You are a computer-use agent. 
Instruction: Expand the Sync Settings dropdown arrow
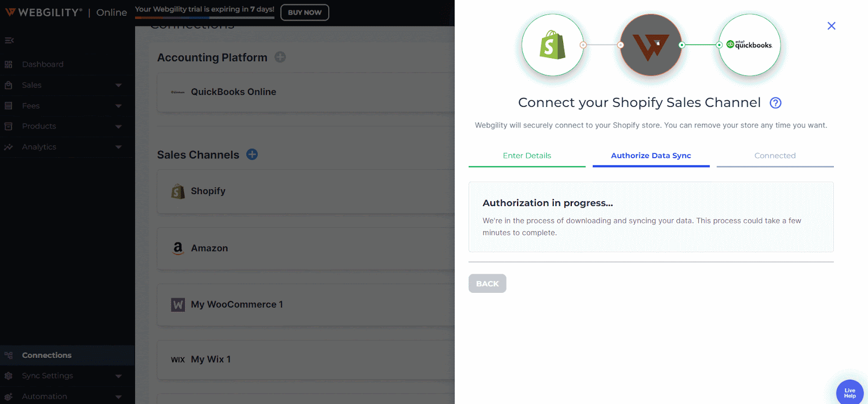[x=118, y=376]
